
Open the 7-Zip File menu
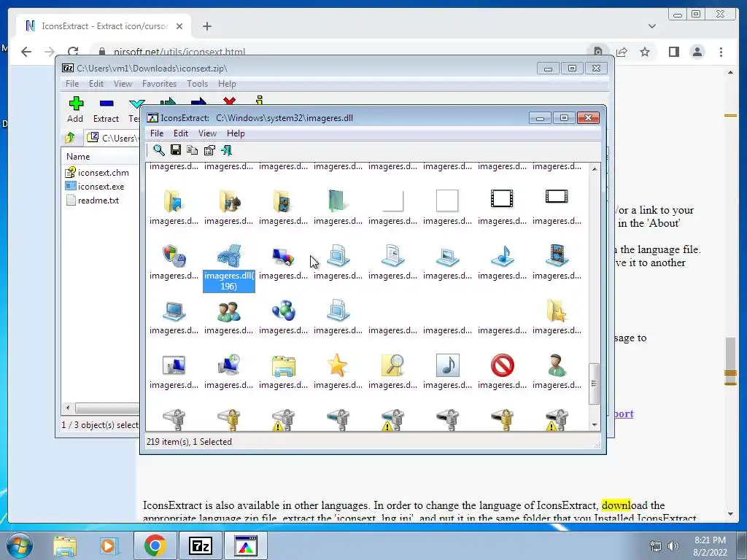pos(72,84)
